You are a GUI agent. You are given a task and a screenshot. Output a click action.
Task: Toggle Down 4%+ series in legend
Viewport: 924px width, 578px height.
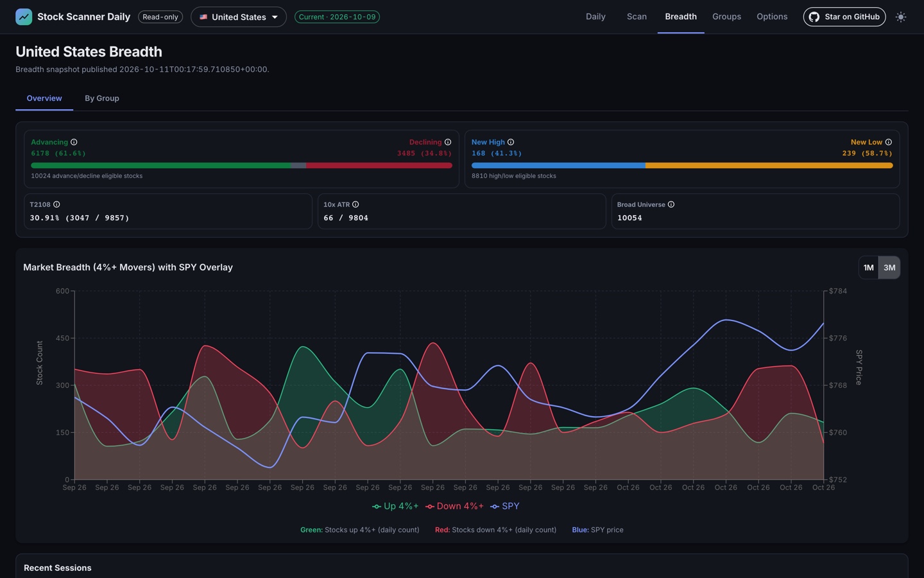(x=454, y=506)
